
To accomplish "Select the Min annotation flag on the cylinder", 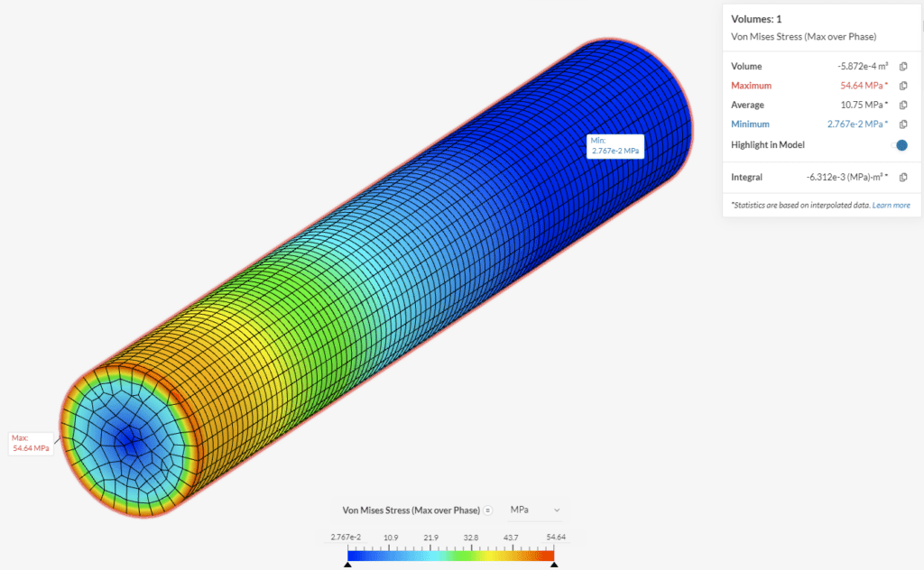I will click(x=614, y=146).
